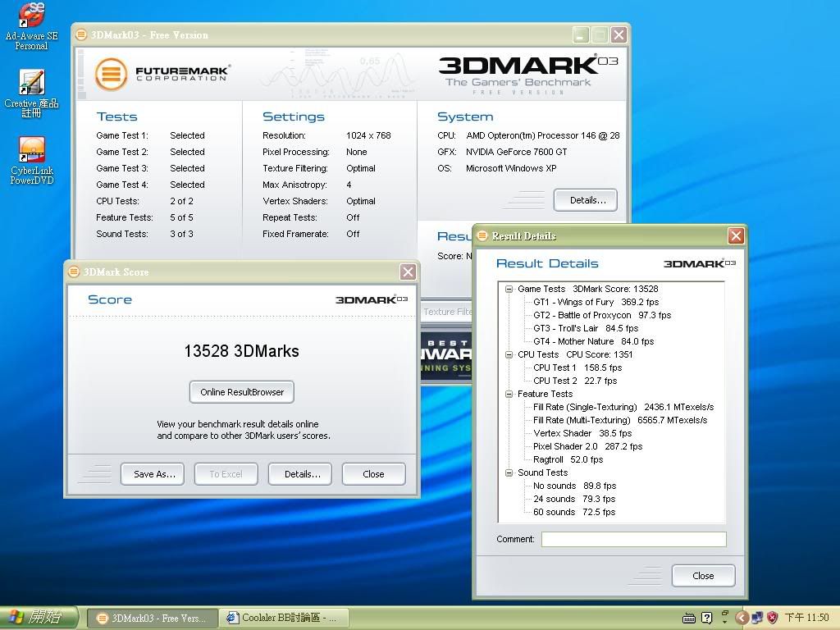The width and height of the screenshot is (840, 630).
Task: Switch to 3DMark03 Free Version taskbar item
Action: pyautogui.click(x=152, y=618)
